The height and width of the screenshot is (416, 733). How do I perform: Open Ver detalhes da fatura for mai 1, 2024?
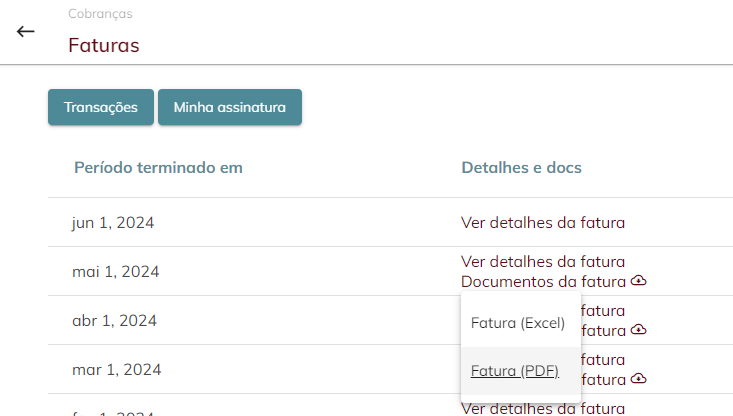tap(543, 262)
